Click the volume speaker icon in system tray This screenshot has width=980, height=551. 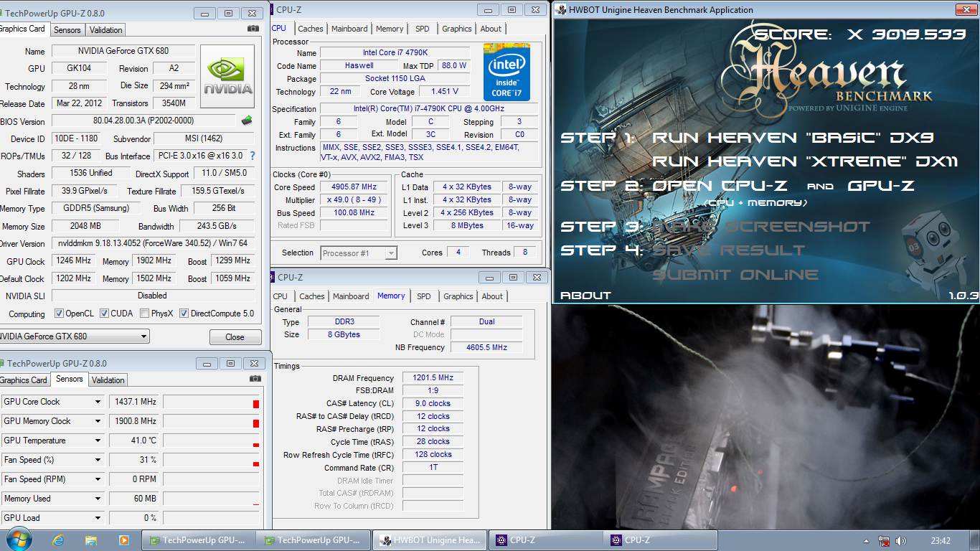pyautogui.click(x=901, y=541)
